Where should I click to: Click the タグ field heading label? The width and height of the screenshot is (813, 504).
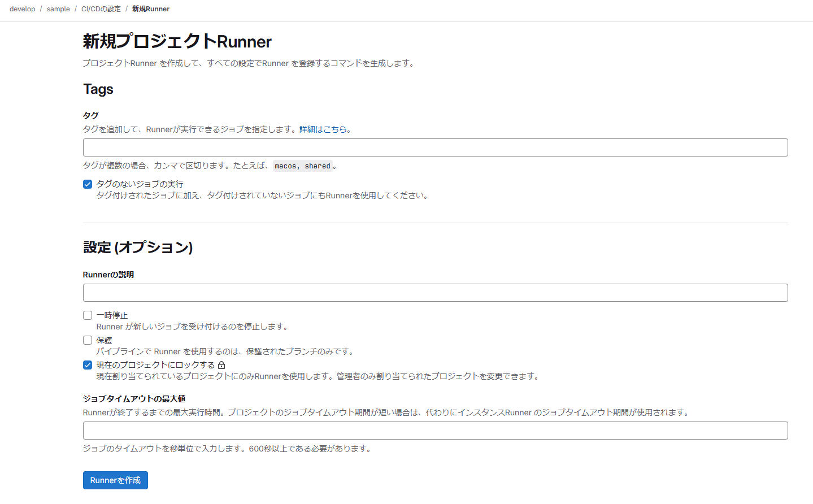(90, 115)
